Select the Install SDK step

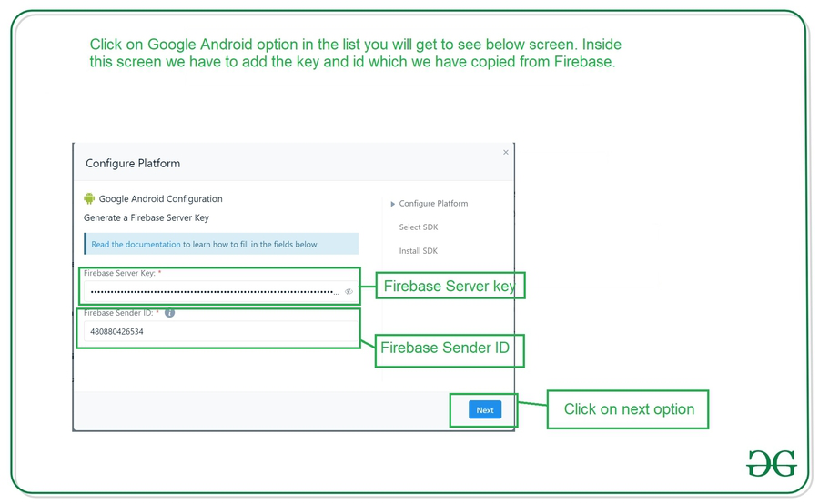419,251
